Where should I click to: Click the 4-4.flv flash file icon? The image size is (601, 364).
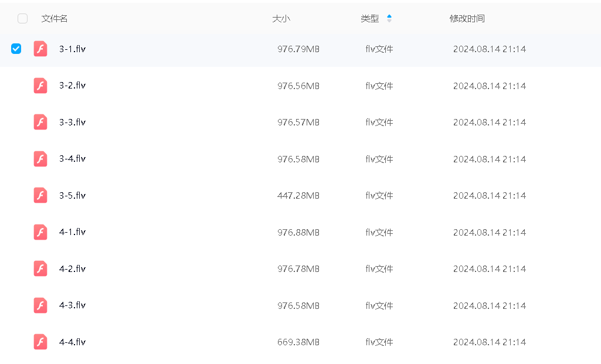tap(40, 342)
